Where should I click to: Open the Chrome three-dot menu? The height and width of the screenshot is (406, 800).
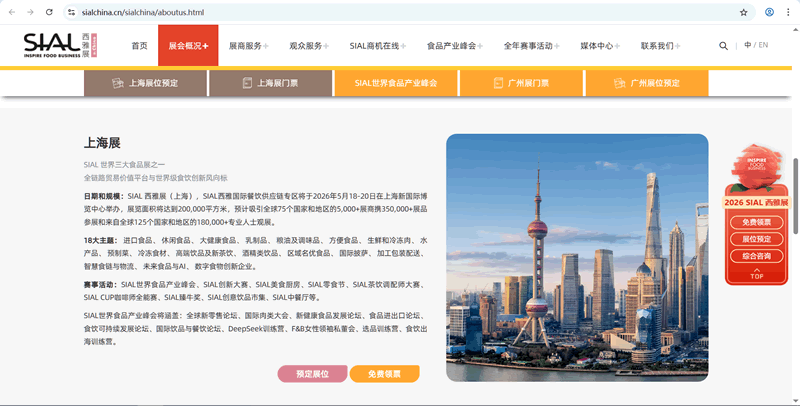[789, 12]
